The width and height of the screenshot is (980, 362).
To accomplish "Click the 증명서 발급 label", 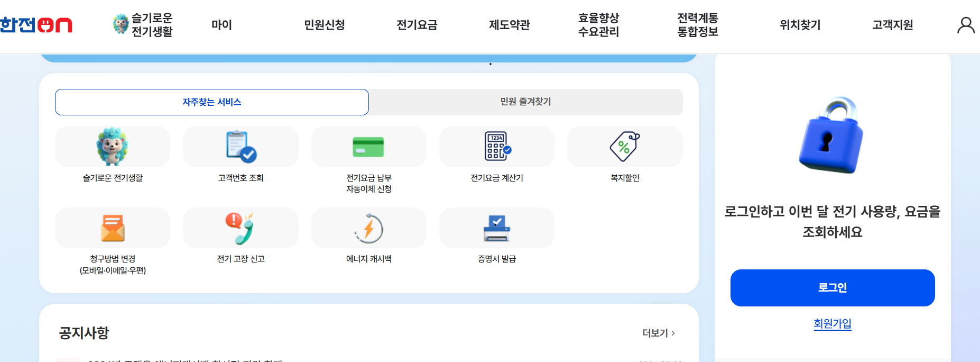I will pyautogui.click(x=497, y=259).
